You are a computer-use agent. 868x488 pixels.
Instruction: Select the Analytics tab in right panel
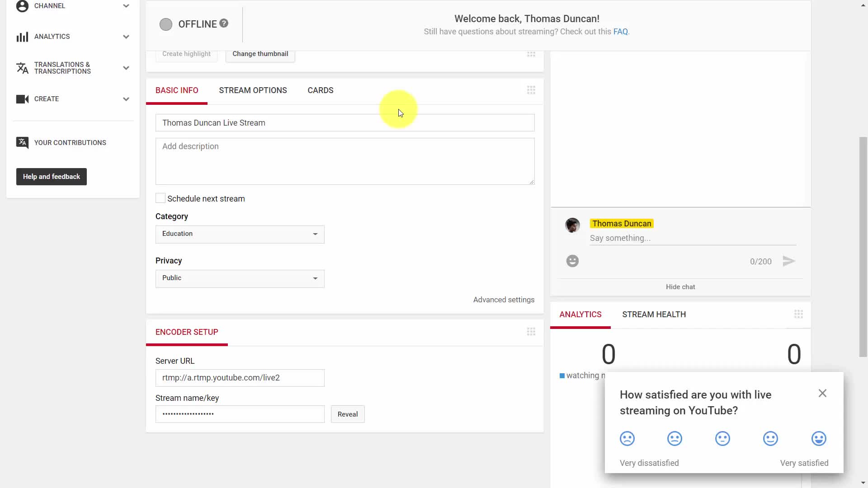point(580,314)
